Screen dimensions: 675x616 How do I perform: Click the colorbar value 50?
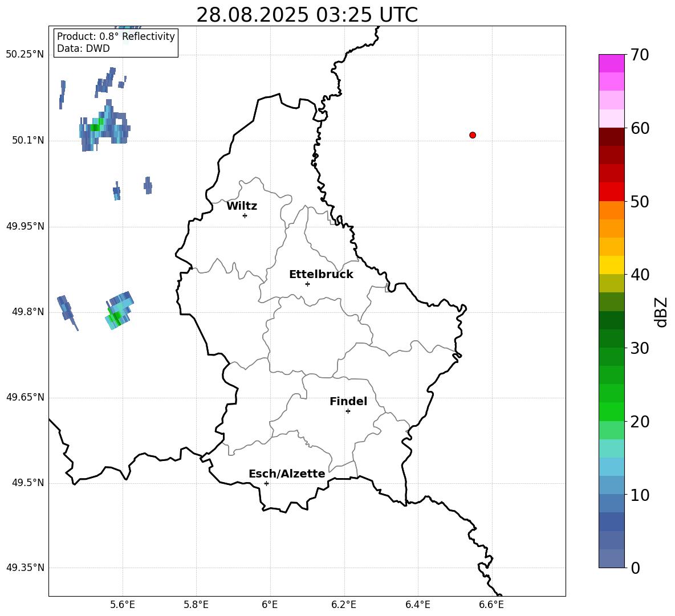coord(640,201)
